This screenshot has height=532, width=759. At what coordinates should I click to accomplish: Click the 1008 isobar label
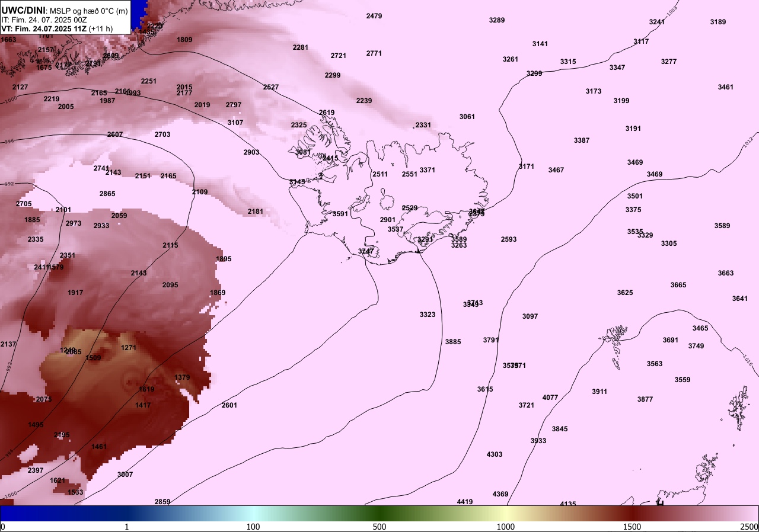672,11
